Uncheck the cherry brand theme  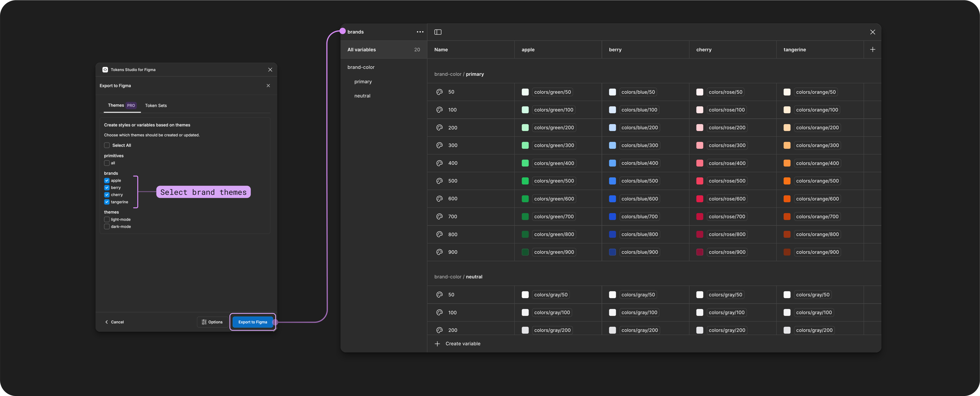point(107,195)
